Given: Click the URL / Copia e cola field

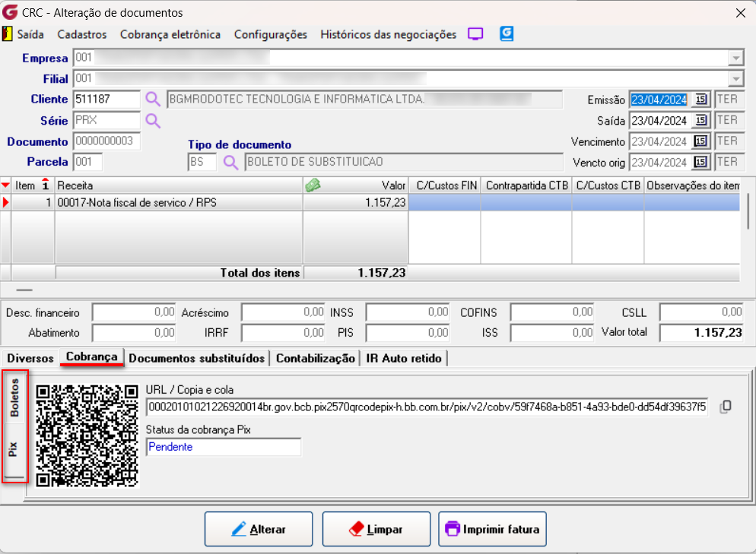Looking at the screenshot, I should click(x=427, y=407).
